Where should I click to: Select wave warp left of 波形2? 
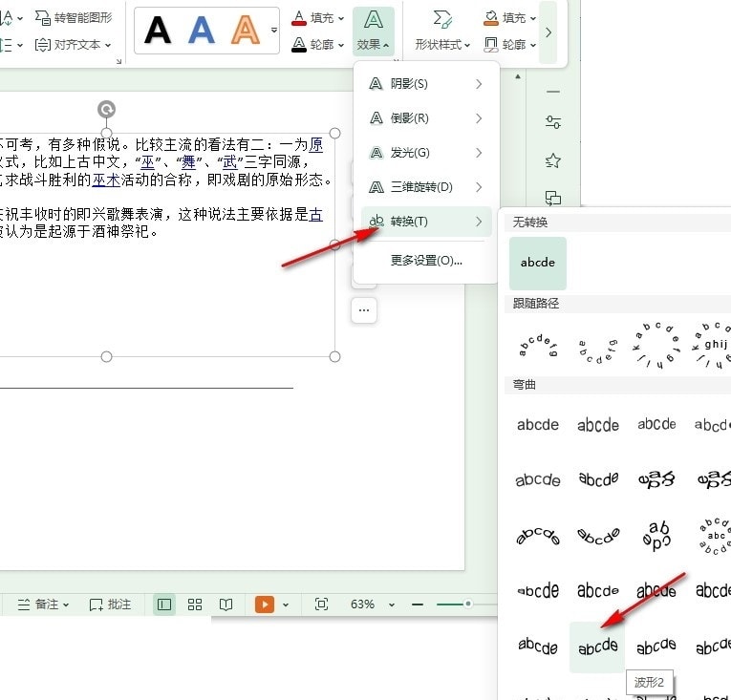[538, 646]
